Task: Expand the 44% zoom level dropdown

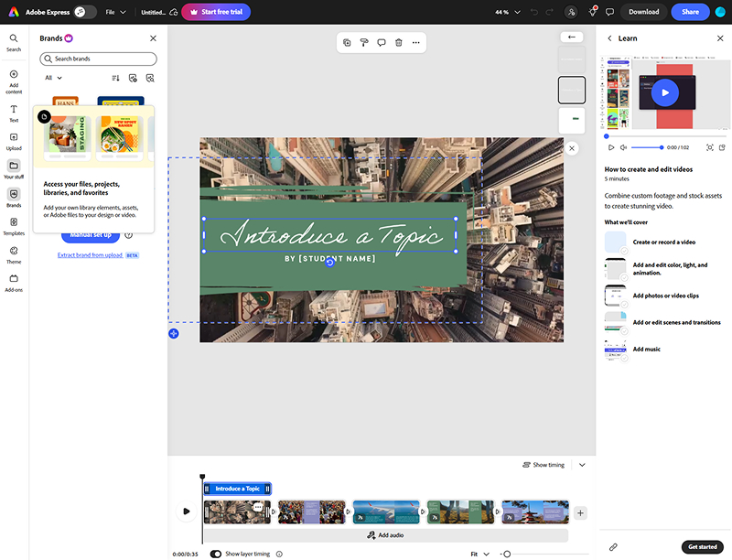Action: tap(508, 13)
